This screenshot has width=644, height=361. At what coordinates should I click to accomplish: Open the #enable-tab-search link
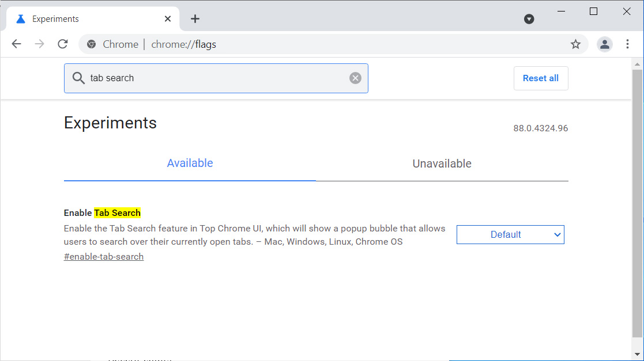(104, 257)
